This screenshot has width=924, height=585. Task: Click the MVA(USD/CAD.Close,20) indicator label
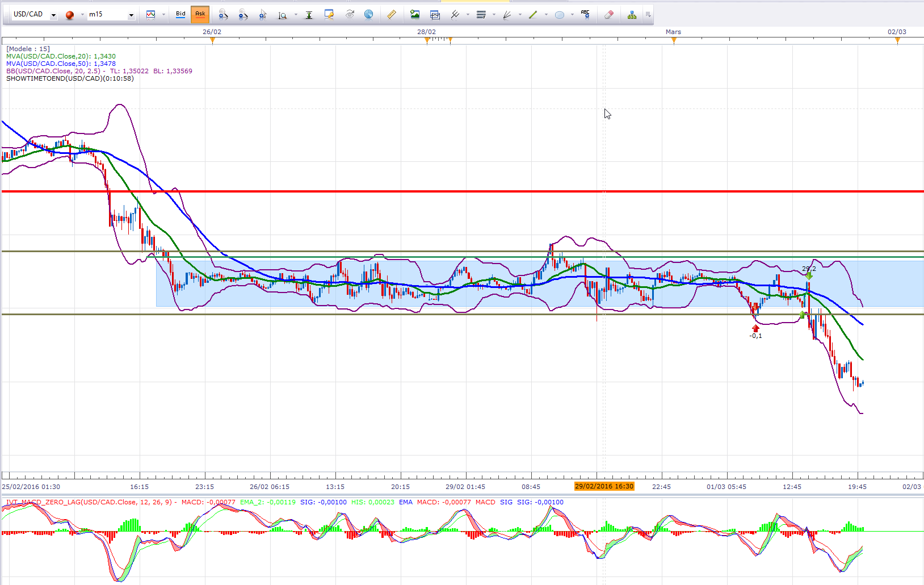point(61,56)
